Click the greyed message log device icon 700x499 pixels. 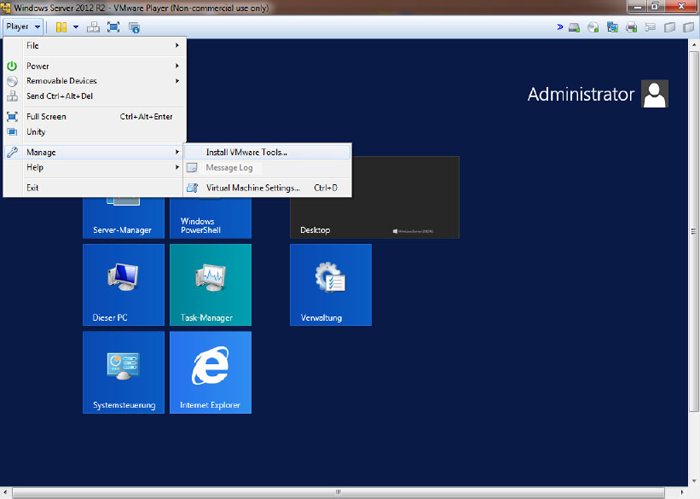650,28
